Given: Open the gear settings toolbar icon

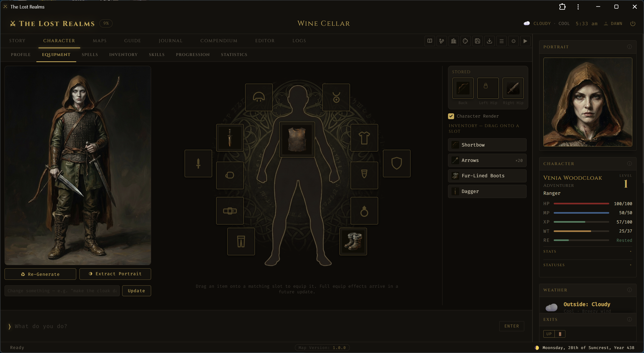Looking at the screenshot, I should (x=513, y=41).
